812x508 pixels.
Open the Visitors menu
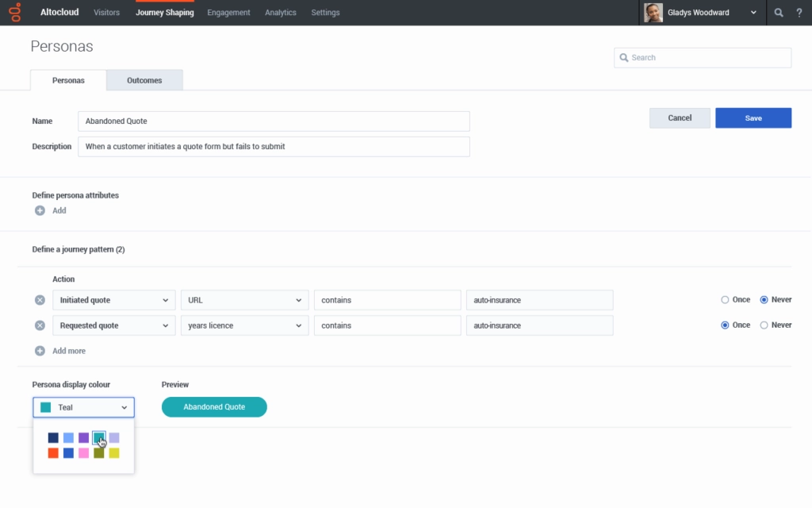107,13
